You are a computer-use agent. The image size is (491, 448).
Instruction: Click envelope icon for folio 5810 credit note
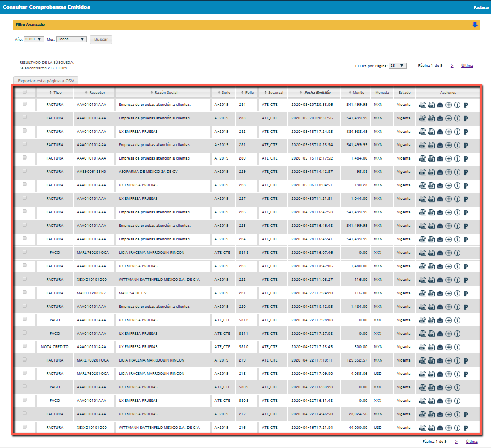440,347
